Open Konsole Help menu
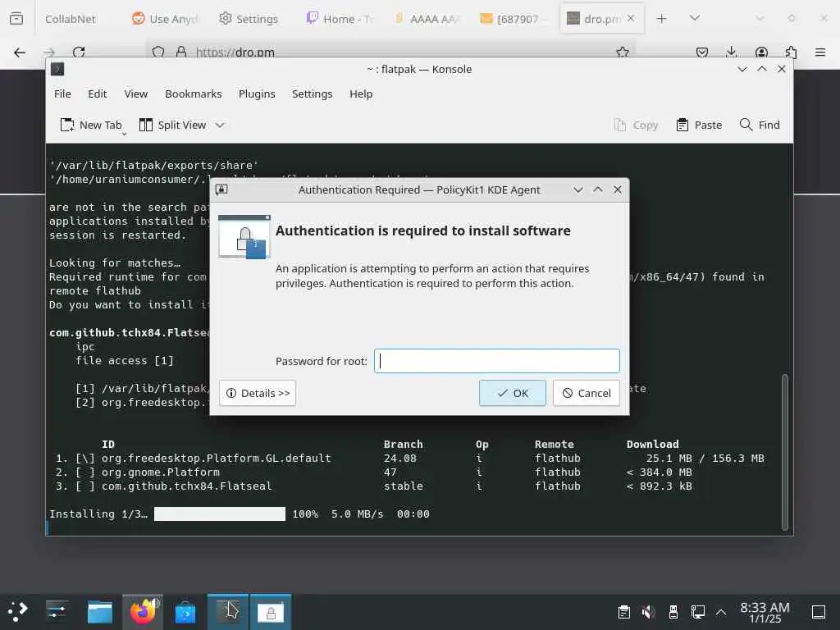The width and height of the screenshot is (840, 630). (361, 94)
